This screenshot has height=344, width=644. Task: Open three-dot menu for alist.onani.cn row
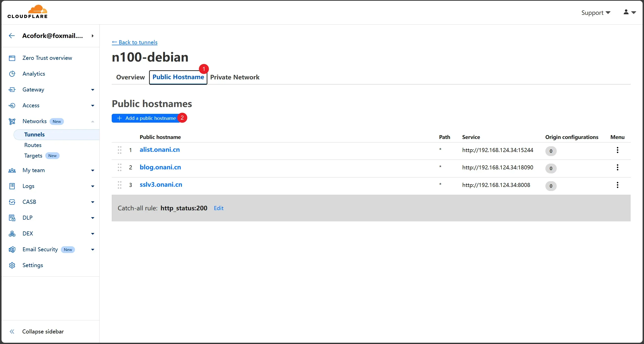617,150
